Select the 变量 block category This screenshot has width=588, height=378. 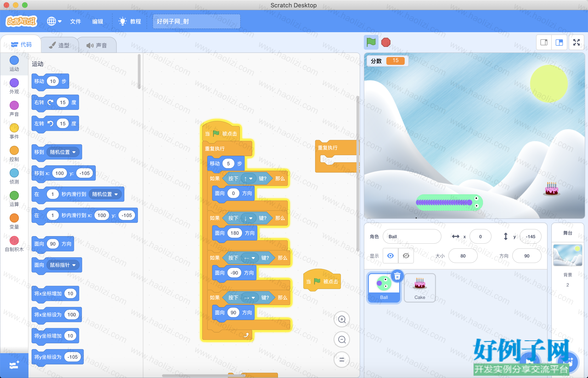click(14, 222)
